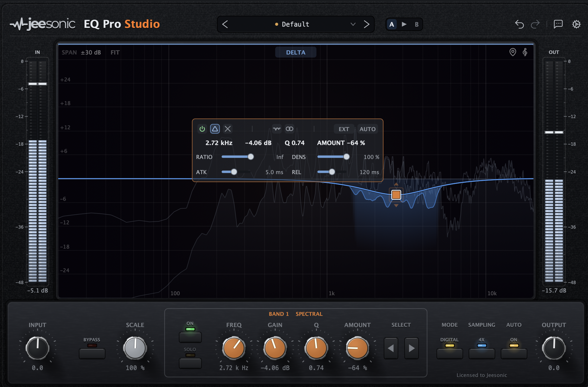Click the spectral triangle icon in popup
The width and height of the screenshot is (588, 387).
tap(215, 129)
